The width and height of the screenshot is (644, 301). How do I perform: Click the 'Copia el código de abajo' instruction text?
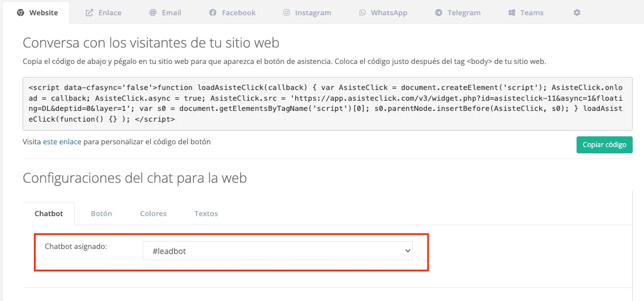[284, 62]
